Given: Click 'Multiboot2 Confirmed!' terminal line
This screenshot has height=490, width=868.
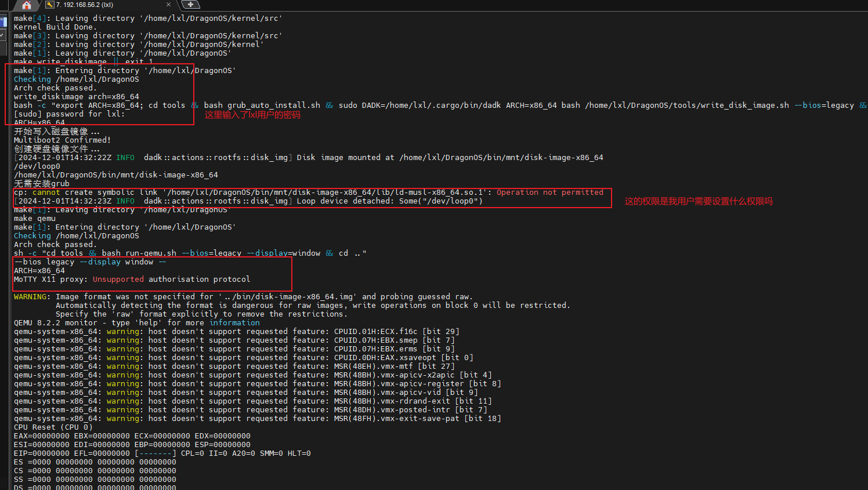Looking at the screenshot, I should tap(62, 140).
